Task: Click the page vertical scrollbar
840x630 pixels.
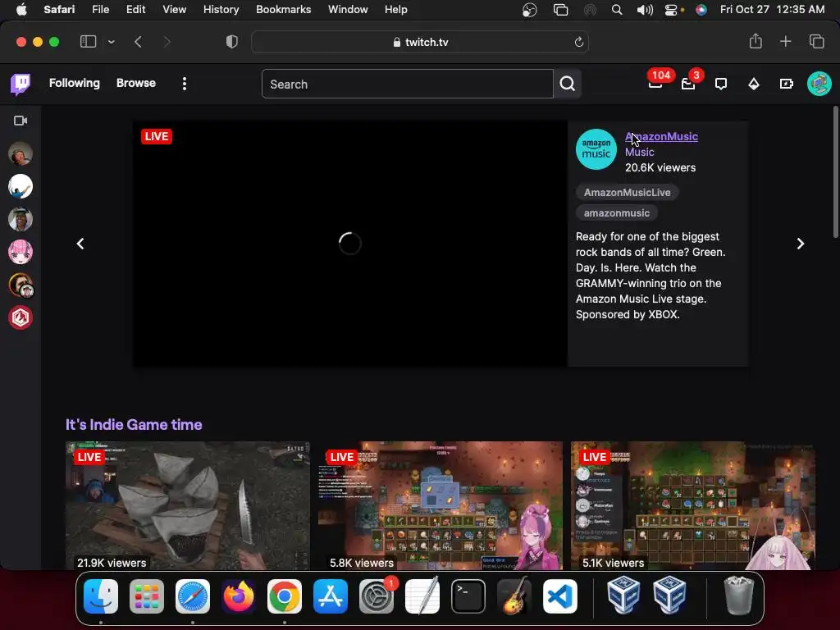Action: pyautogui.click(x=835, y=172)
